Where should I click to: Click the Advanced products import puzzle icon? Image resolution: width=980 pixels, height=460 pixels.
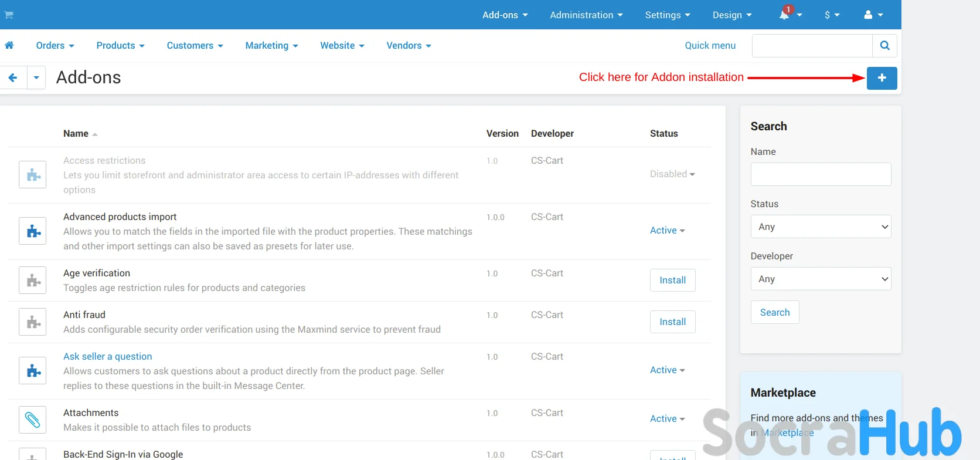tap(33, 231)
